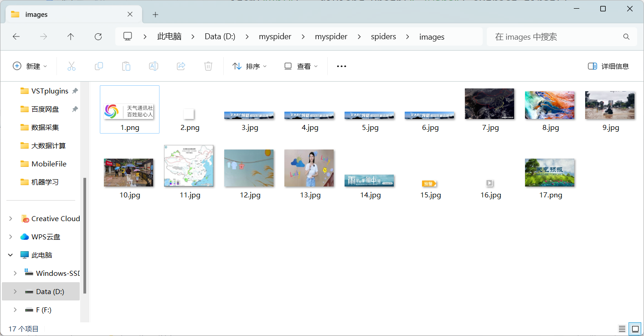Close the images tab

click(x=130, y=14)
